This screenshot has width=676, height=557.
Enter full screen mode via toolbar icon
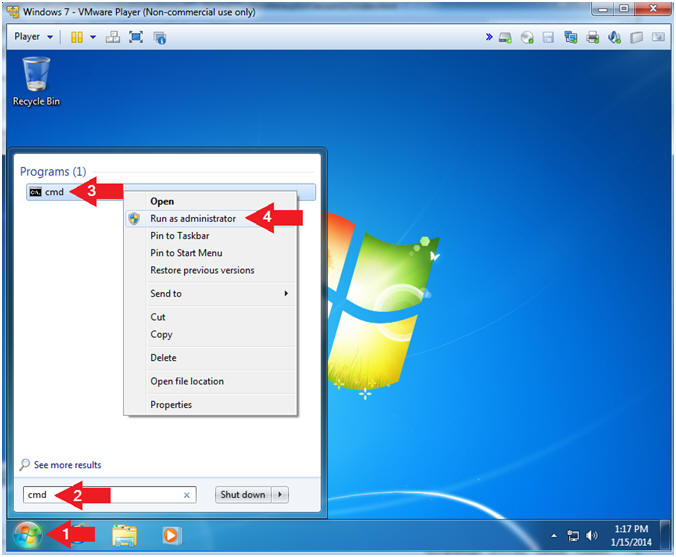click(136, 37)
